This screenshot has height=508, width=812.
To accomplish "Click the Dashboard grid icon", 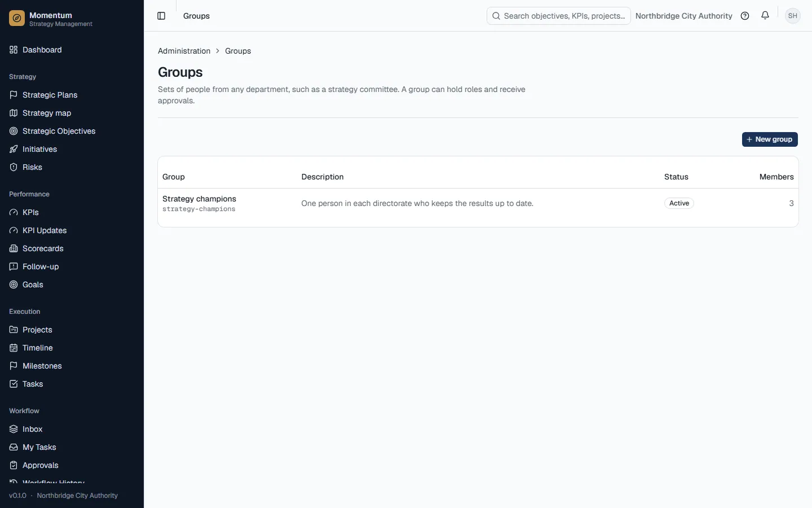I will pos(14,50).
